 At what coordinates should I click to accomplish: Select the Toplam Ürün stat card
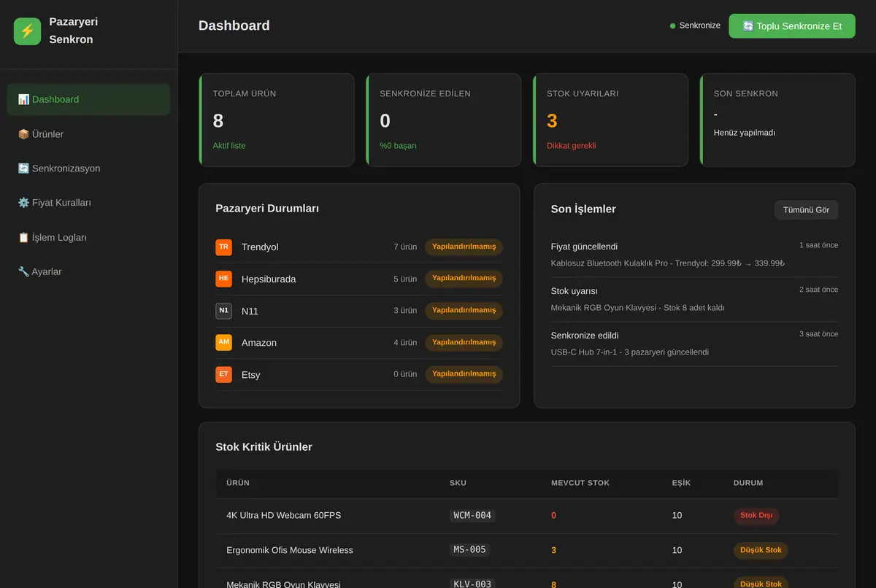point(277,120)
